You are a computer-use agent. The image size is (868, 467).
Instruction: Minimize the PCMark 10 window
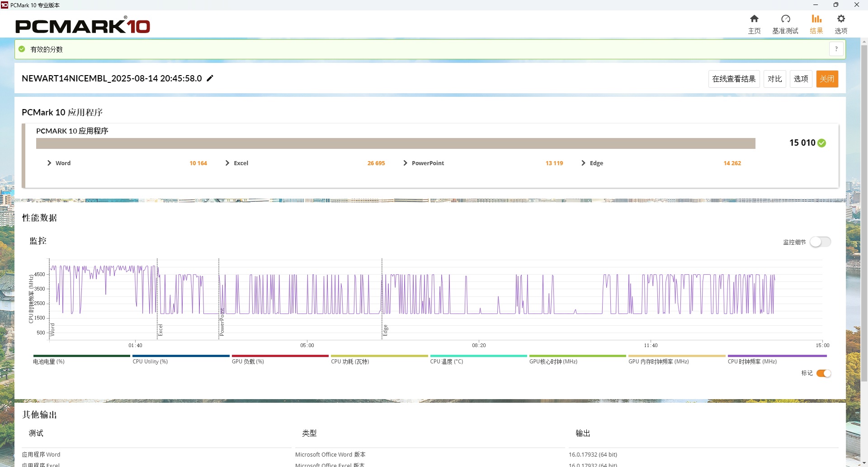[816, 5]
